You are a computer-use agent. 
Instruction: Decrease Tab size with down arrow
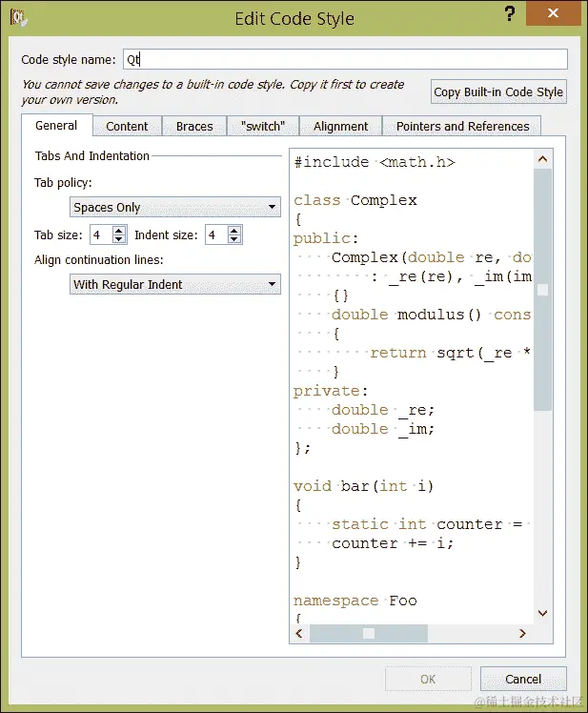pyautogui.click(x=119, y=239)
